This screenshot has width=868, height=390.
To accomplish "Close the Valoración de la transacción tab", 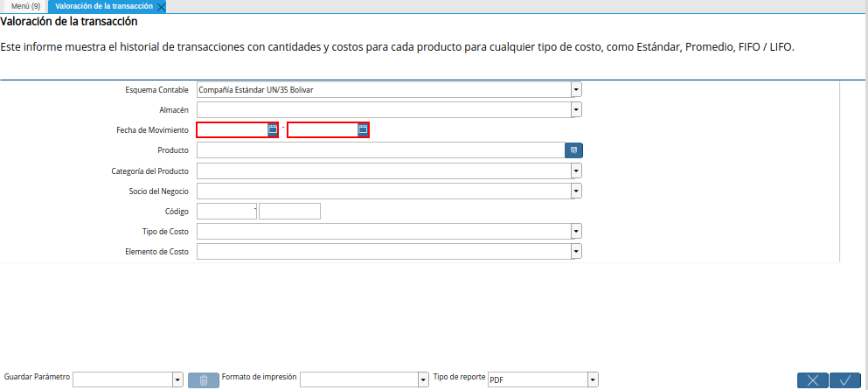I will click(161, 6).
